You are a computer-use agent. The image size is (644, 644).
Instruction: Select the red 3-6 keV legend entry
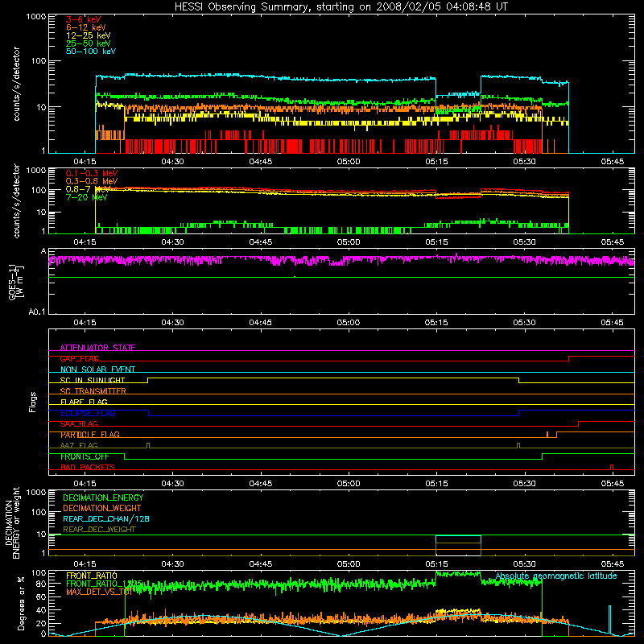(x=84, y=19)
